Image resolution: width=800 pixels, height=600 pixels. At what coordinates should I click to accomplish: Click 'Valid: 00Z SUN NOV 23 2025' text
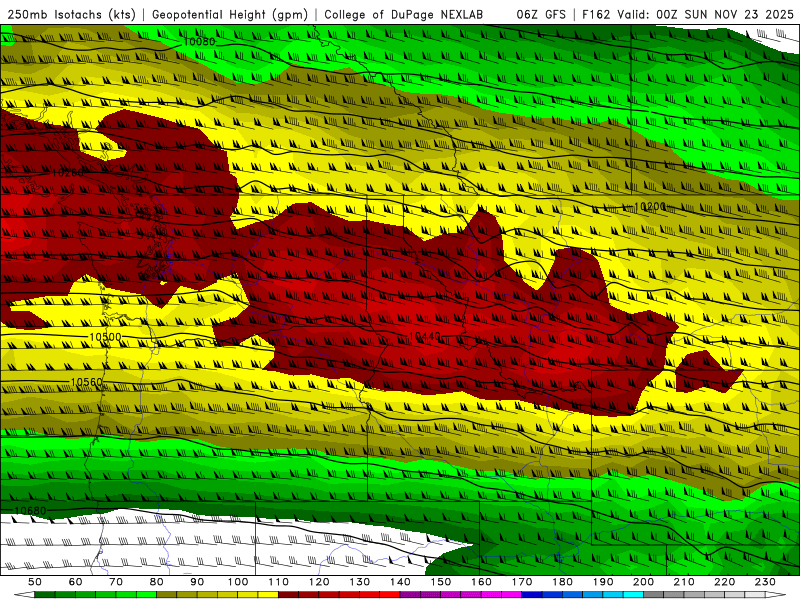coord(706,14)
